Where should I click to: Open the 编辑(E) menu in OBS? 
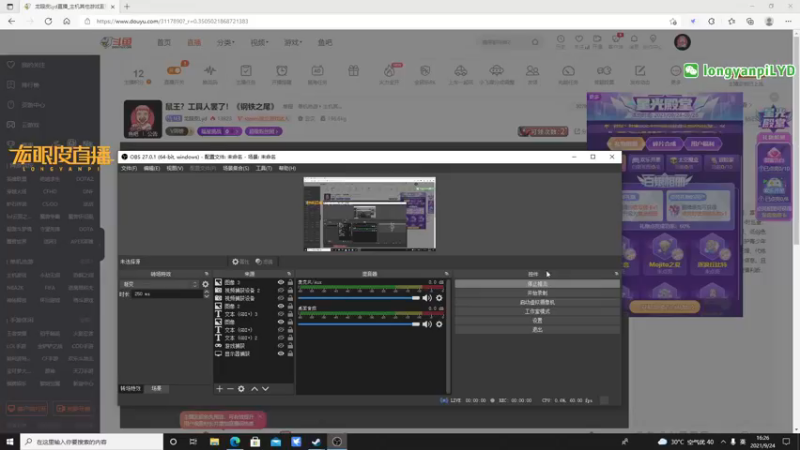tap(152, 168)
